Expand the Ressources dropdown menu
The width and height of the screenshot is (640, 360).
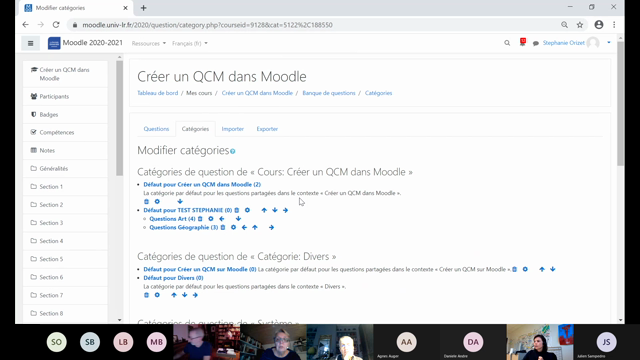click(x=149, y=43)
